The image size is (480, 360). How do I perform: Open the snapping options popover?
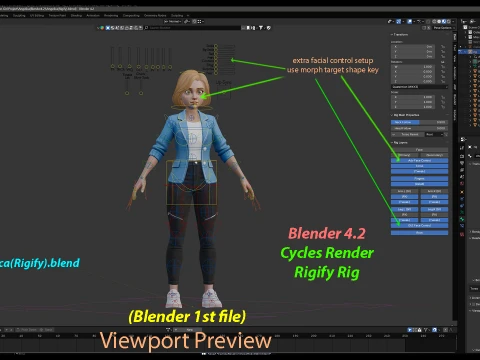point(201,21)
